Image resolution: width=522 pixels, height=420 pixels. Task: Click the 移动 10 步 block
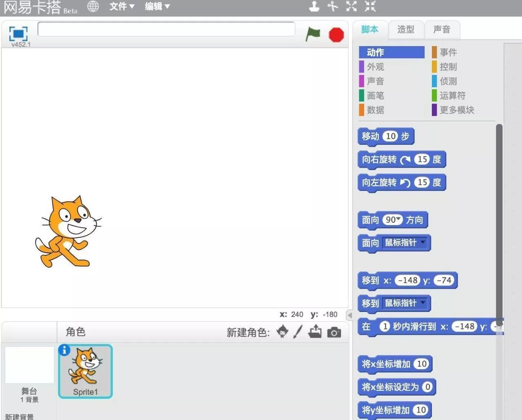click(386, 136)
